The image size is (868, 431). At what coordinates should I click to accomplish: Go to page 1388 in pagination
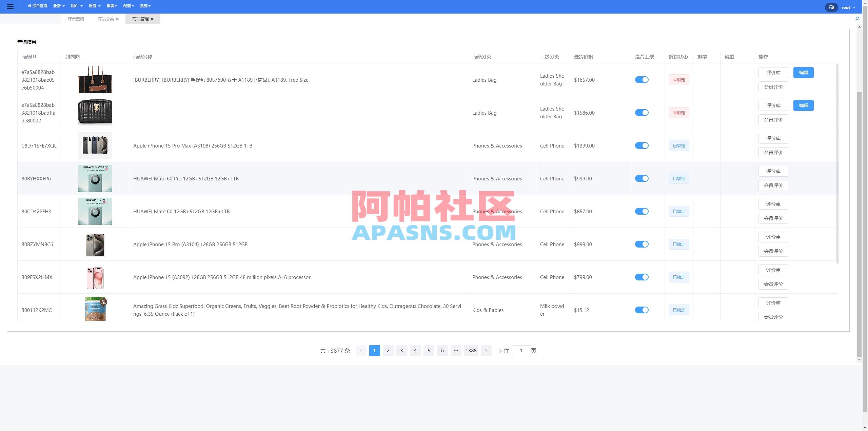pyautogui.click(x=471, y=351)
